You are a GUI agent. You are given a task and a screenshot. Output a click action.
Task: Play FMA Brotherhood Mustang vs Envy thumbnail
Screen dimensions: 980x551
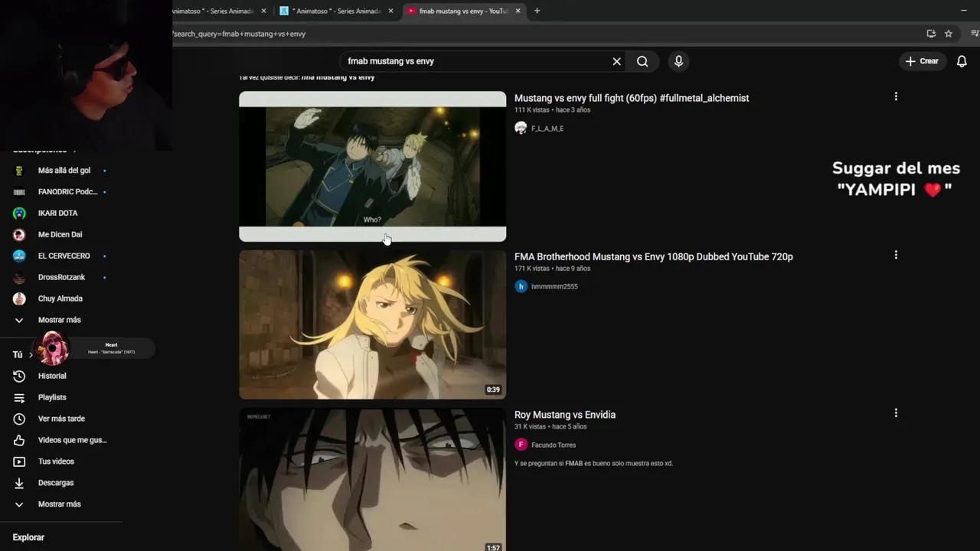click(372, 324)
